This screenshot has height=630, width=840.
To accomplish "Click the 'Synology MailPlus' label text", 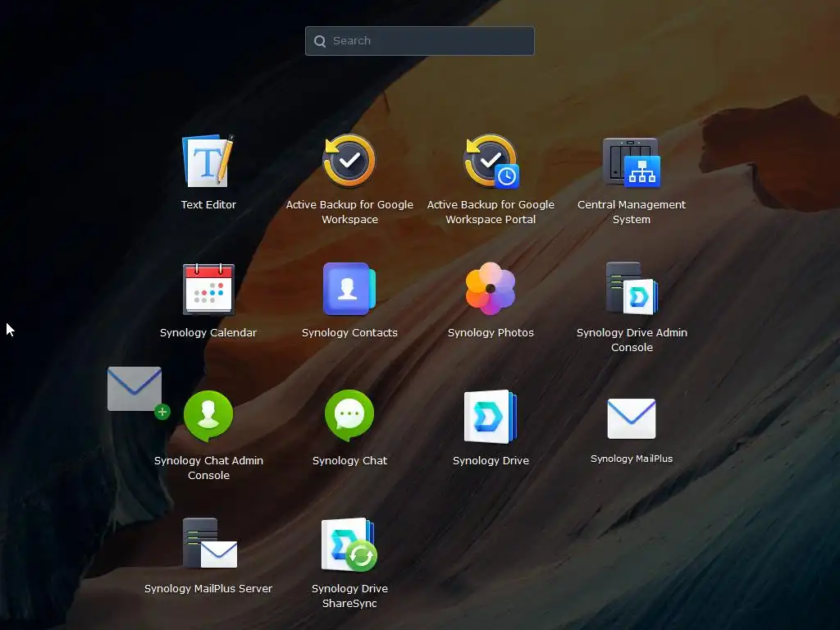I will click(x=632, y=459).
